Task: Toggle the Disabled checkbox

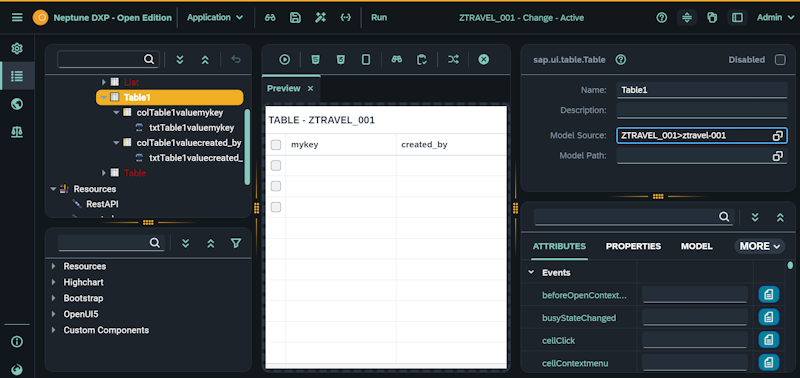Action: point(780,60)
